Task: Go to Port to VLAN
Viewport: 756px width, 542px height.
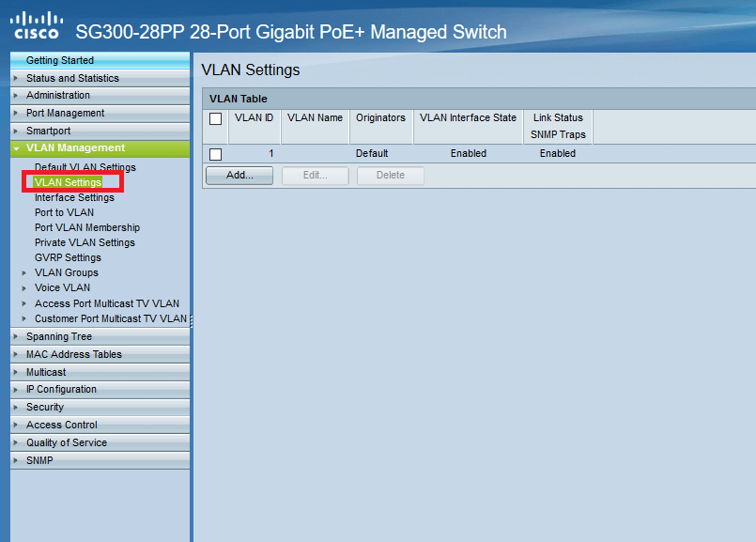Action: click(x=64, y=212)
